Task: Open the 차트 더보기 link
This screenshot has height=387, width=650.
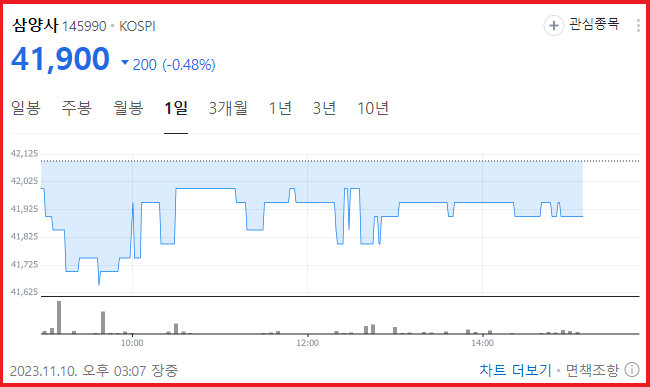Action: click(515, 370)
